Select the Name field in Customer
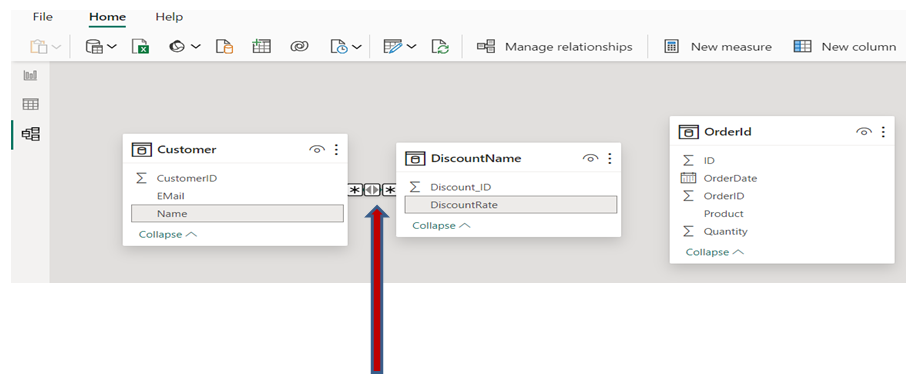 pos(237,213)
